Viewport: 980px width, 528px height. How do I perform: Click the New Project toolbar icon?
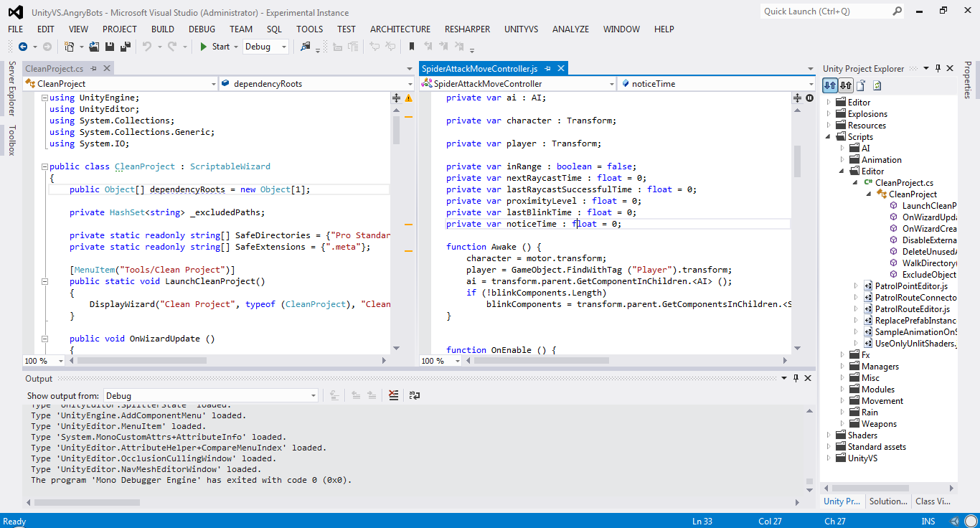tap(69, 47)
